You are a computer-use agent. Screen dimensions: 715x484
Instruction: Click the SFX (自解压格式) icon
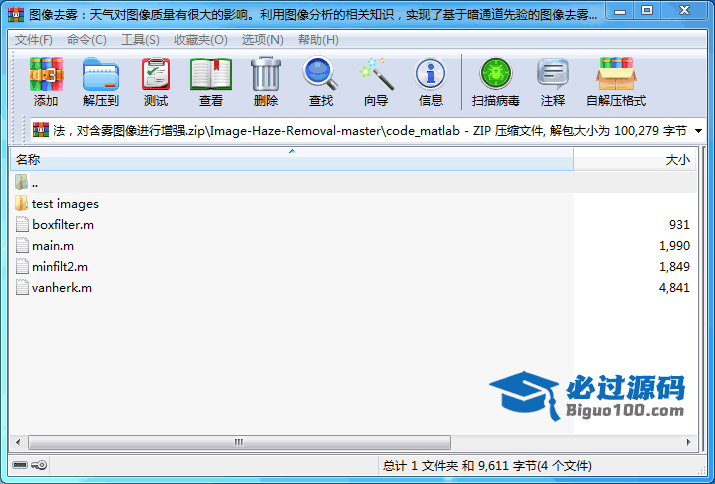616,74
